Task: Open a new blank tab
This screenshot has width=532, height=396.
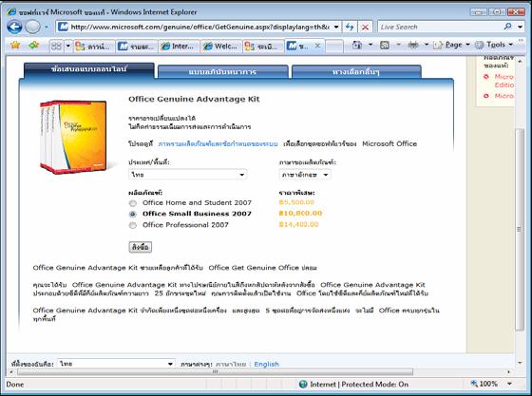Action: 334,47
